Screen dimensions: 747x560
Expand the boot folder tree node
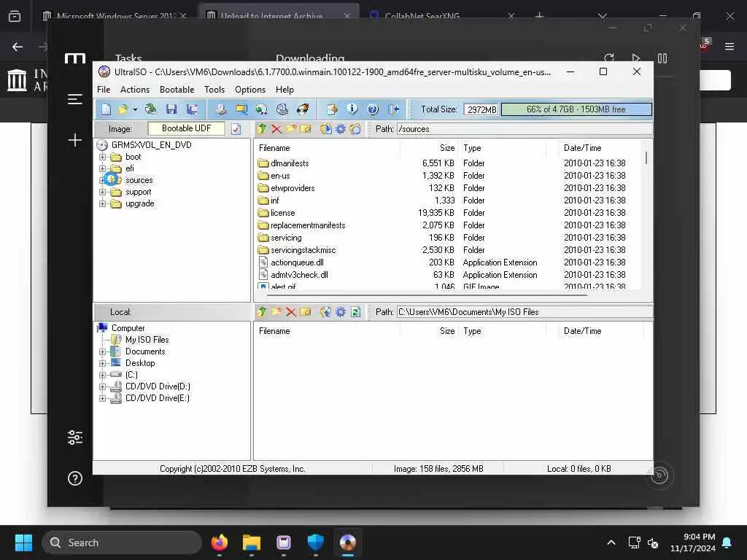(102, 157)
